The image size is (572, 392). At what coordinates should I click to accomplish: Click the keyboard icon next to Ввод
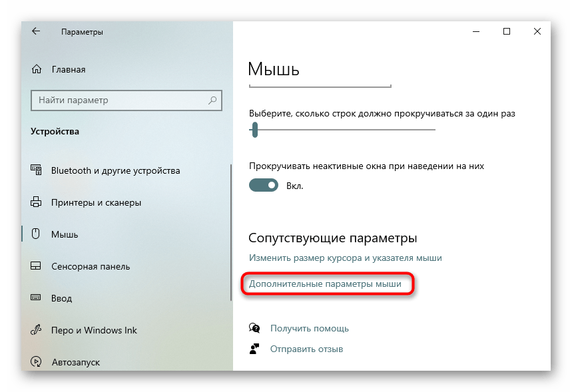(36, 298)
